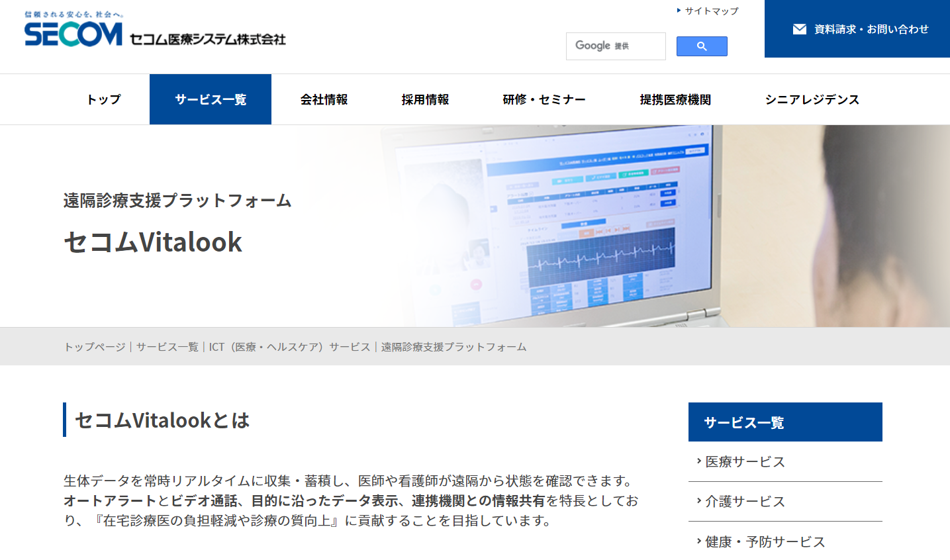Click サービス一覧 breadcrumb link
Image resolution: width=950 pixels, height=560 pixels.
[x=167, y=347]
